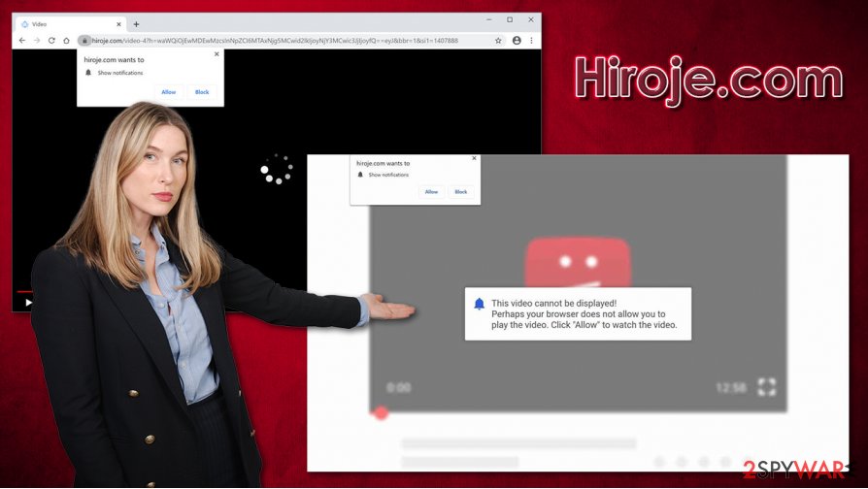Close the Chrome window
The width and height of the screenshot is (868, 489).
531,20
